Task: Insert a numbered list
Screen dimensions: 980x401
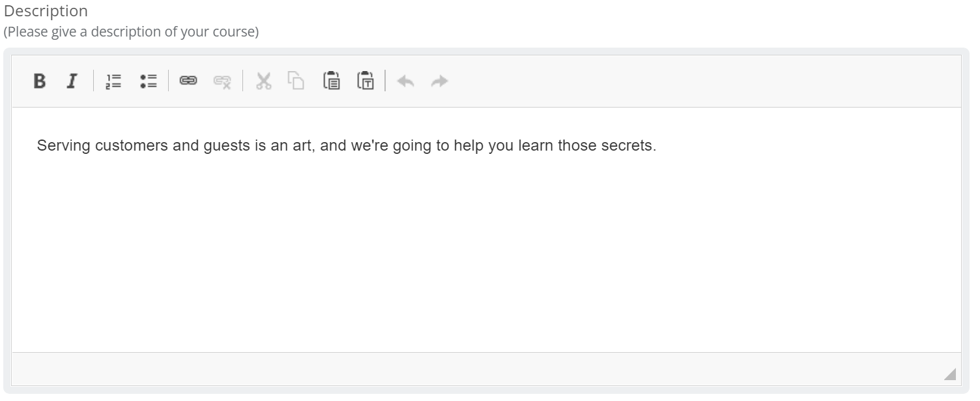Action: pos(114,82)
